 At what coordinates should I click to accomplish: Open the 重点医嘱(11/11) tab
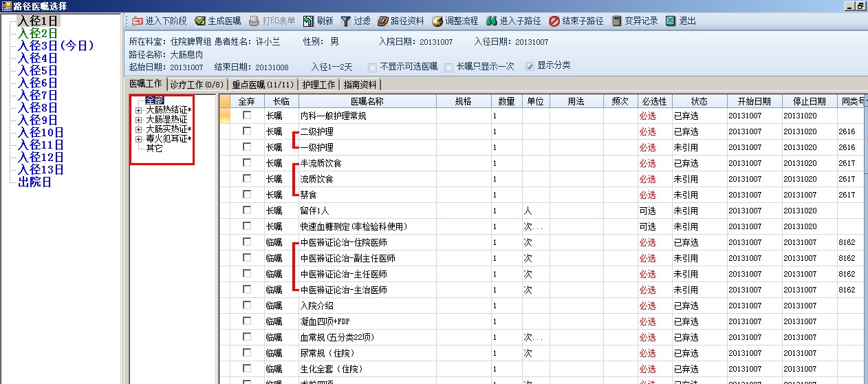tap(263, 85)
